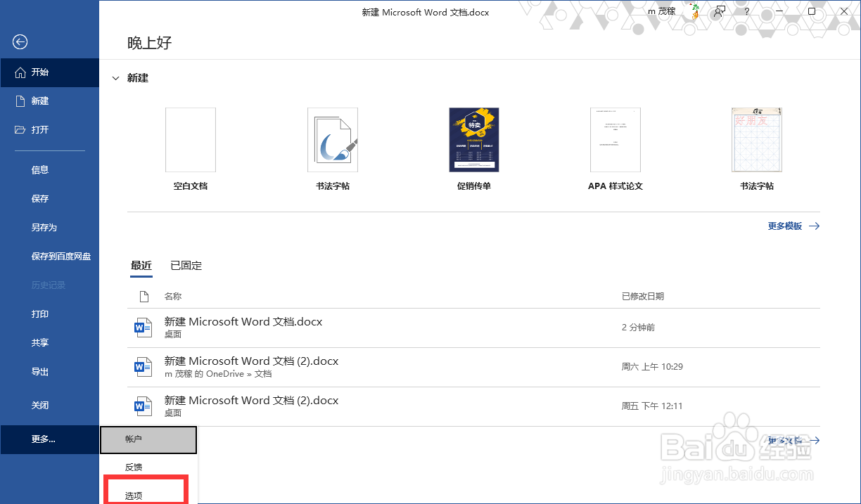This screenshot has height=504, width=861.
Task: Pick the APA 样式论文 template
Action: pos(616,140)
